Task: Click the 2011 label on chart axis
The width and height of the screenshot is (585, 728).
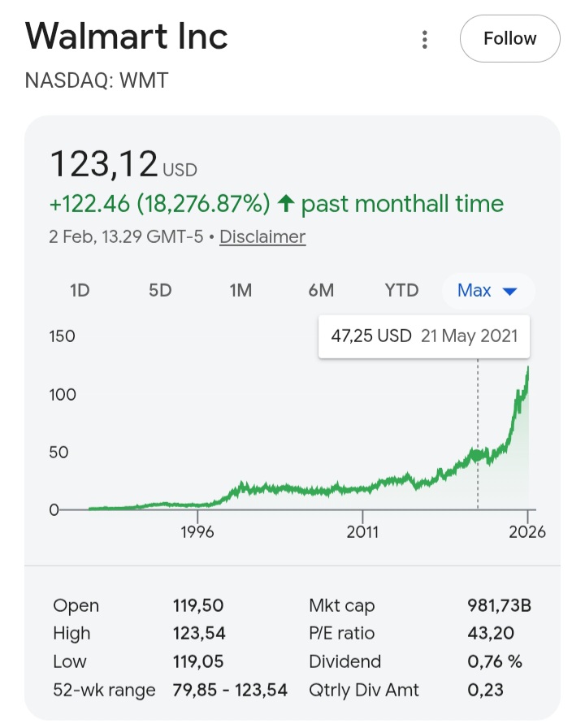Action: tap(362, 532)
